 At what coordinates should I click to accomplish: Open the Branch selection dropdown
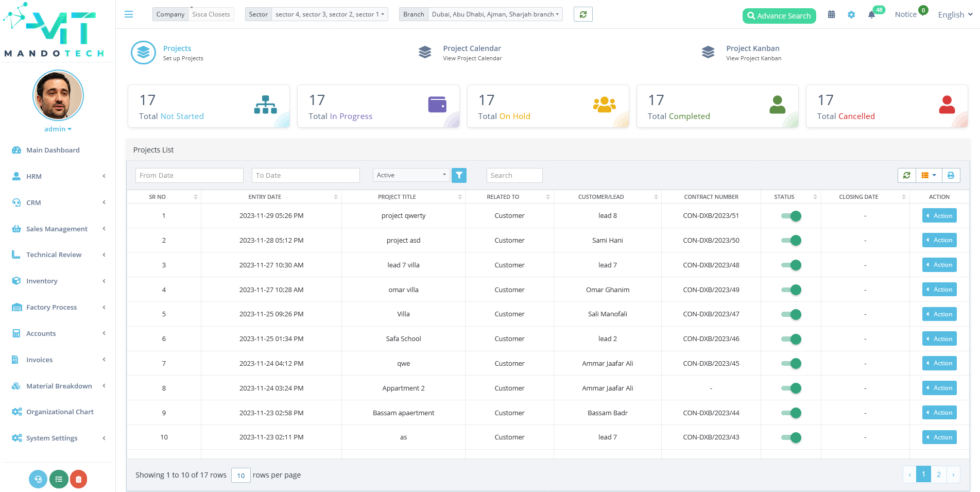click(495, 14)
